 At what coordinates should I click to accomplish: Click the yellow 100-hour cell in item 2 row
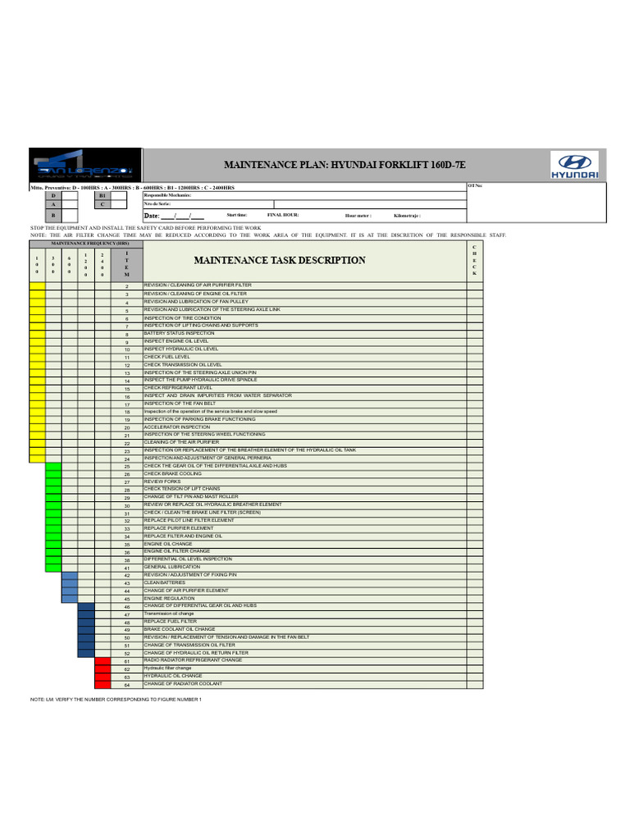(38, 286)
